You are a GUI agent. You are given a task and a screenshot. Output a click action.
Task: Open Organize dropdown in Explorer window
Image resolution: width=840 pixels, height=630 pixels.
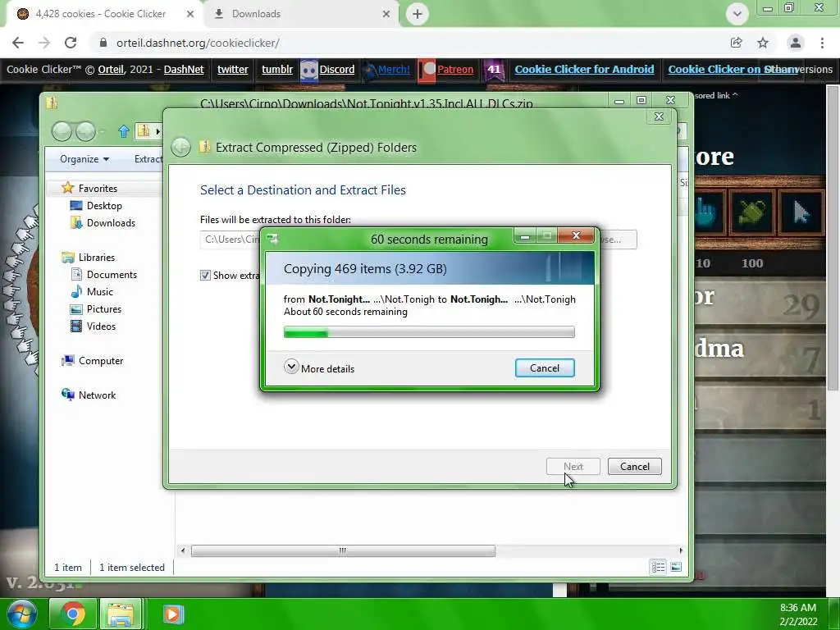84,159
